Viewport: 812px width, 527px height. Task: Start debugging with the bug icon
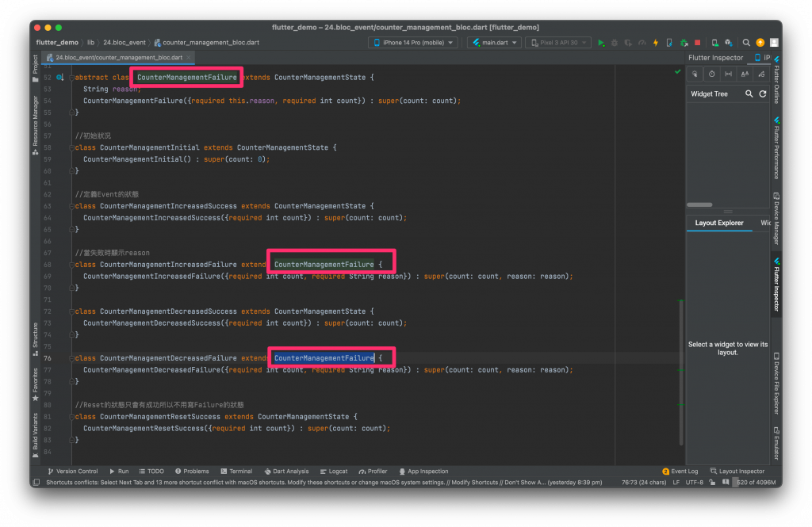[x=615, y=43]
